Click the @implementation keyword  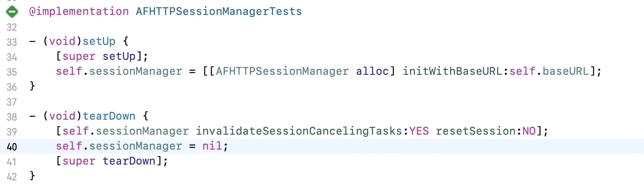click(x=79, y=11)
